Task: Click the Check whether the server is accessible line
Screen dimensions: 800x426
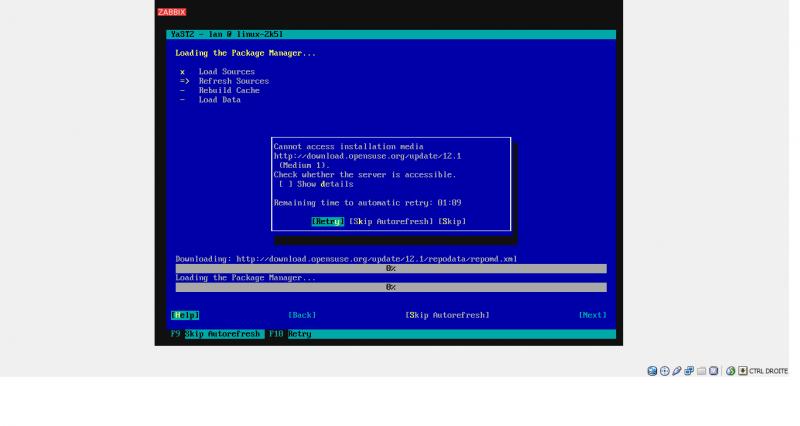Action: (365, 174)
